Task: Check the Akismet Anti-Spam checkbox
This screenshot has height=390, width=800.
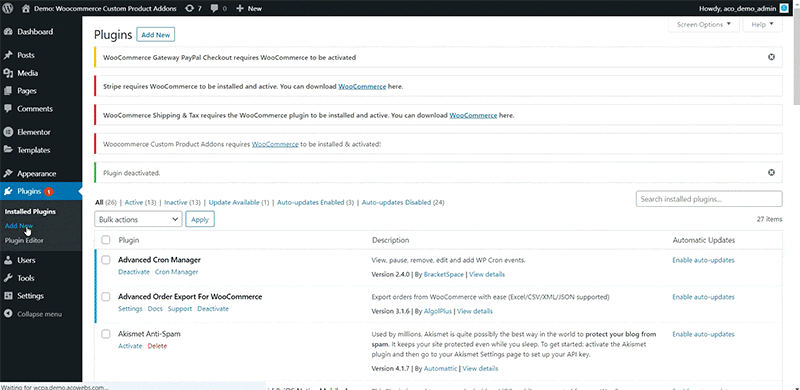Action: 106,334
